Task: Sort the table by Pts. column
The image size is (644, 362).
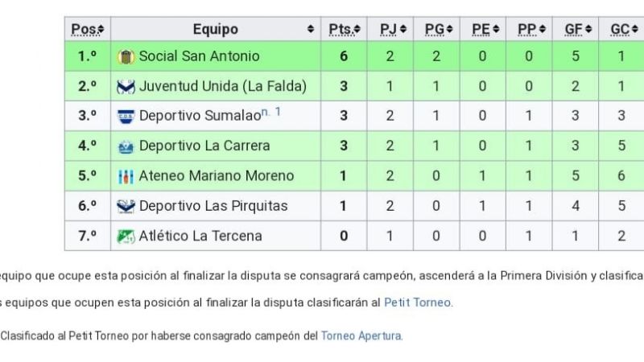Action: [x=345, y=30]
